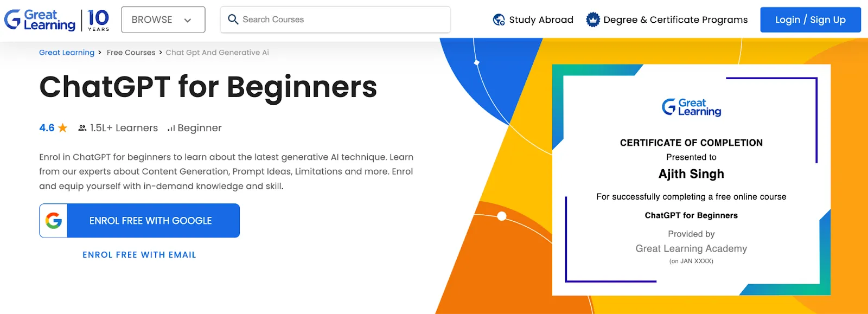Click ENROL FREE WITH EMAIL link

[139, 255]
